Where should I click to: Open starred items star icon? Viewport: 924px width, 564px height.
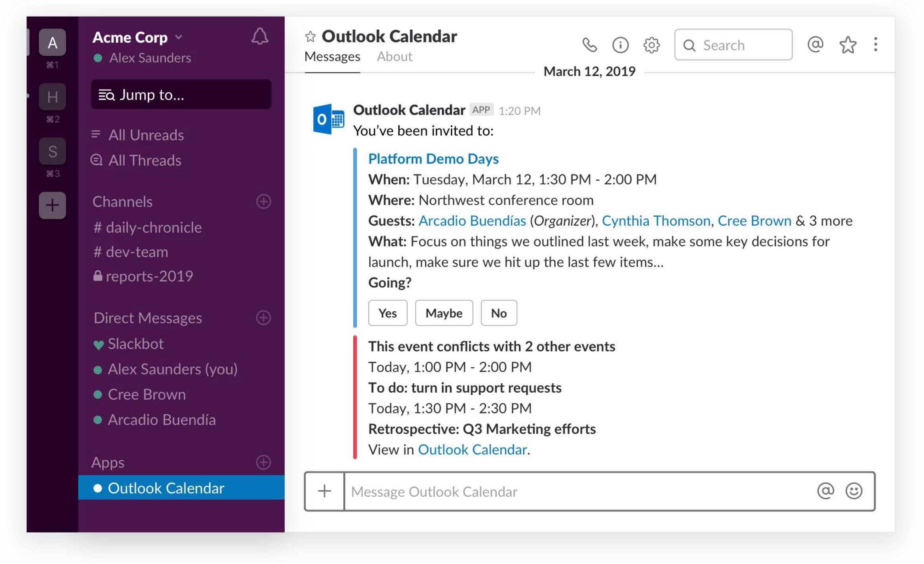tap(848, 45)
